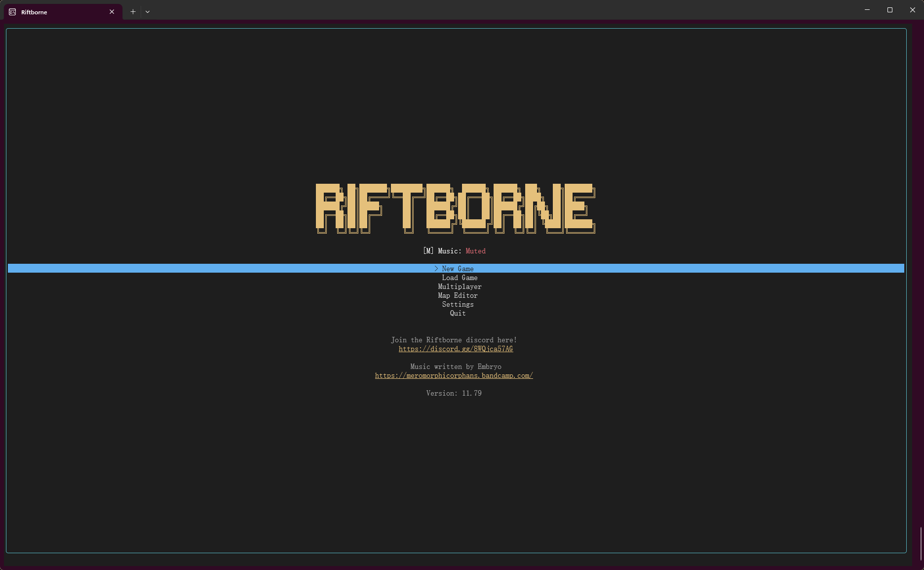Open the meromorphicorphans bandcamp link
Viewport: 924px width, 570px height.
point(454,375)
